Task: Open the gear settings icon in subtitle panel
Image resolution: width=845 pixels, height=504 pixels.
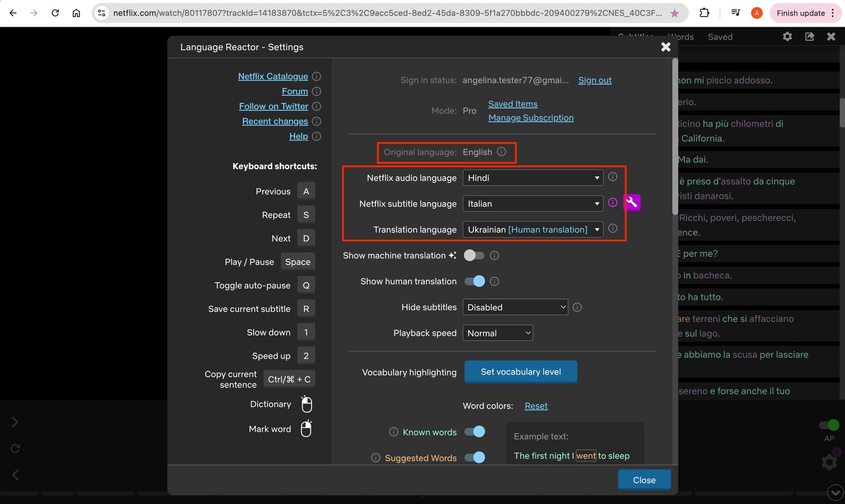Action: (x=787, y=37)
